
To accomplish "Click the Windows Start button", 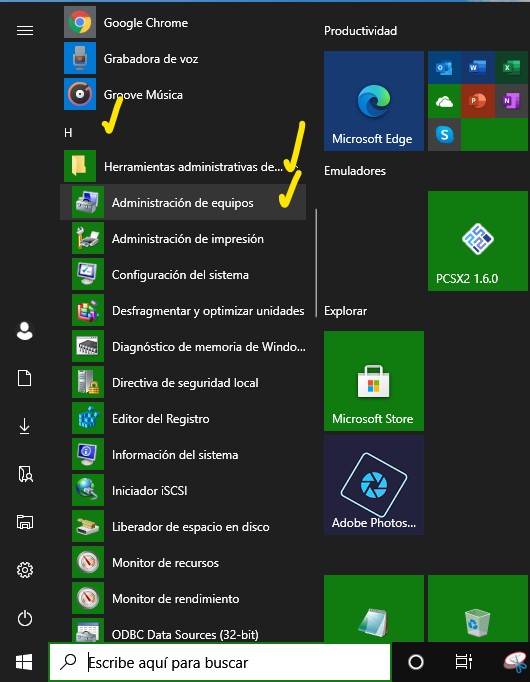I will pos(24,662).
